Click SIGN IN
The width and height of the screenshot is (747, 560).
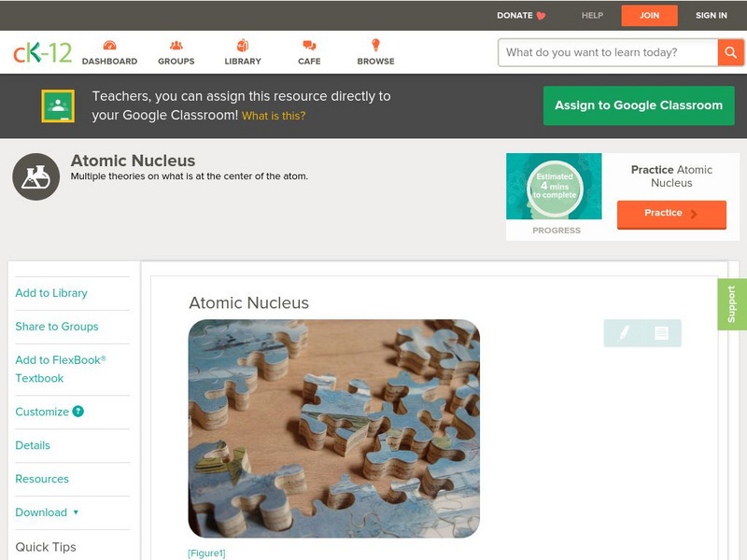pyautogui.click(x=712, y=16)
